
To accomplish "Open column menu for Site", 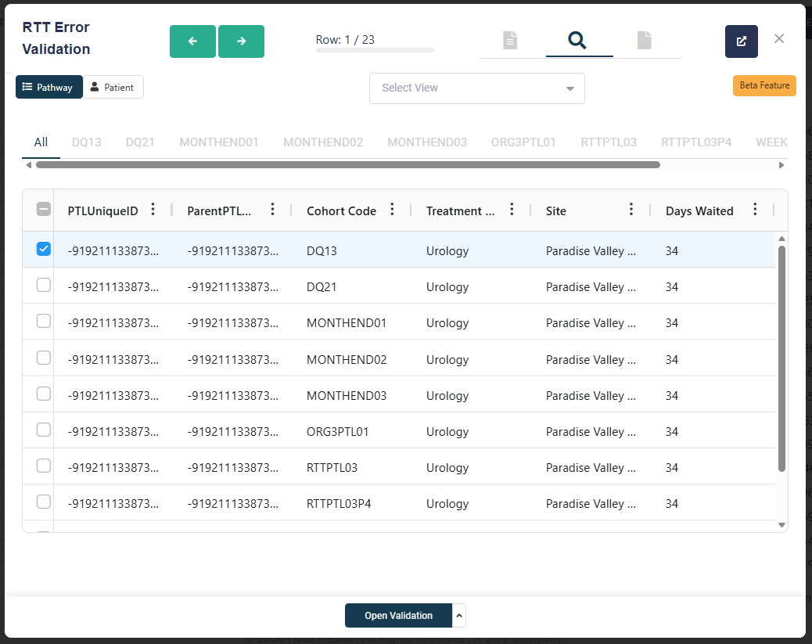I will click(631, 210).
